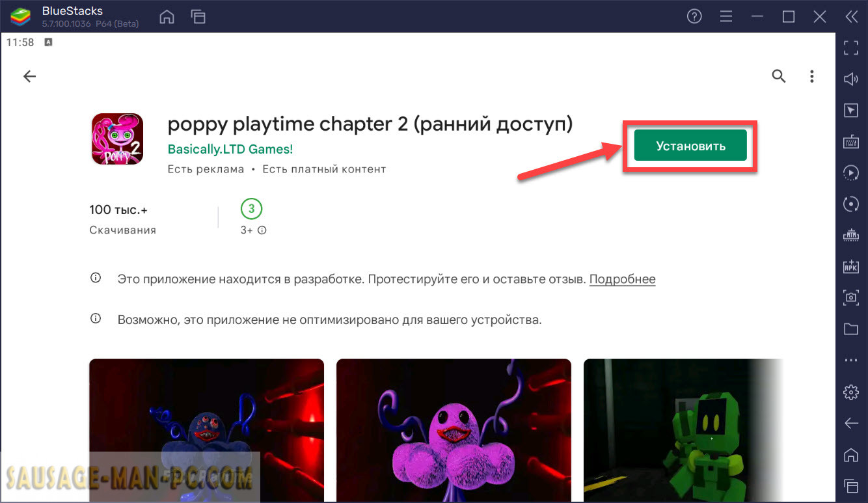
Task: Click the memory trim icon in sidebar
Action: [851, 235]
